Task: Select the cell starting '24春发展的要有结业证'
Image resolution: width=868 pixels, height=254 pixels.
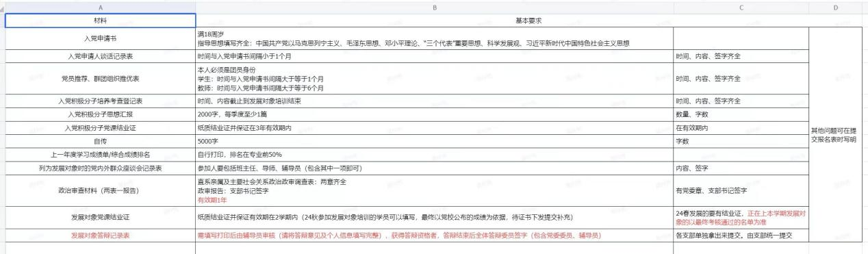Action: point(741,217)
